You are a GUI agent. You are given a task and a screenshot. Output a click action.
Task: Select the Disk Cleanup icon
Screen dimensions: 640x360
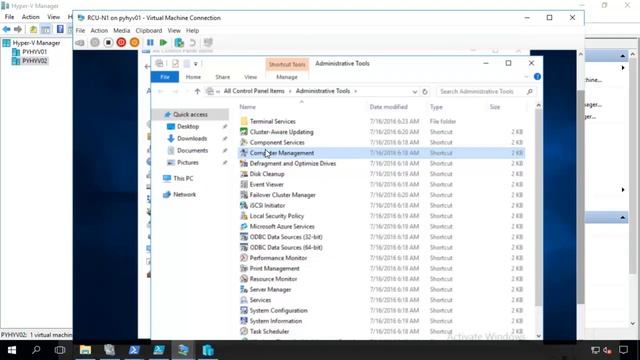(244, 174)
